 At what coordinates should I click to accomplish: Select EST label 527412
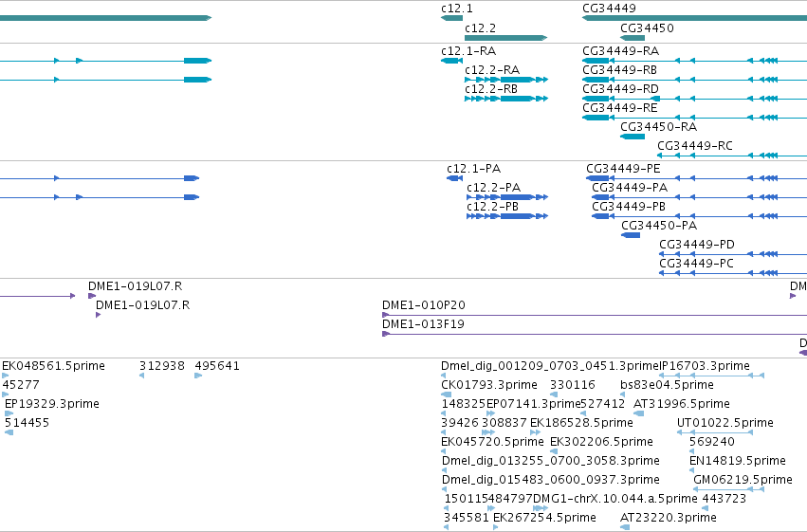(603, 404)
